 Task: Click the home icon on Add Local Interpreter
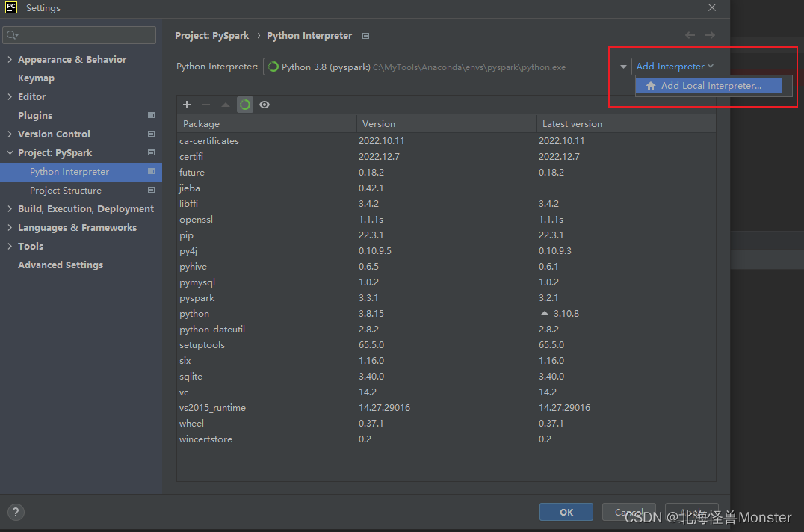tap(651, 86)
